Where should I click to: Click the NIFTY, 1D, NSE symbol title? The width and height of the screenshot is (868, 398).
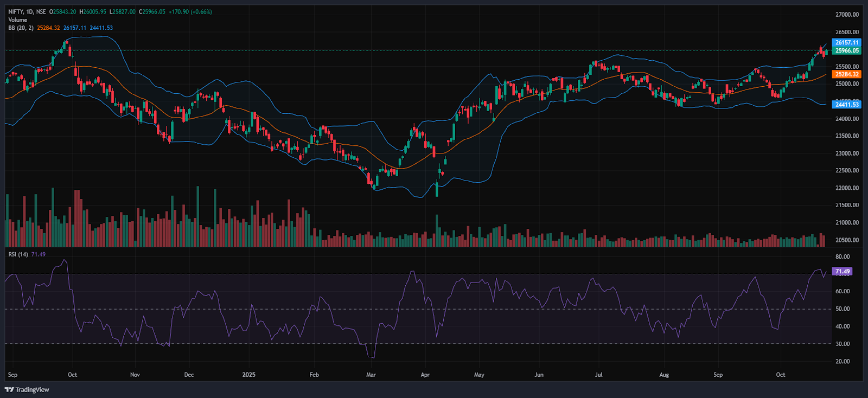click(27, 11)
